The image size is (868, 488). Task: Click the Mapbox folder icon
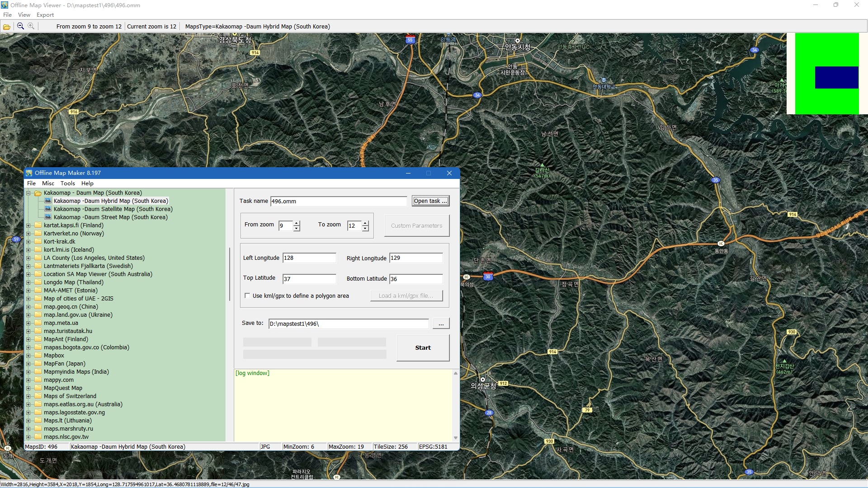[38, 356]
